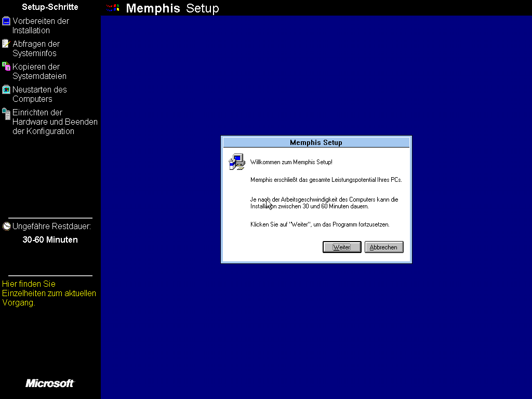This screenshot has width=532, height=399.
Task: Click the "Ungefähre Restdauer:" label
Action: point(51,227)
